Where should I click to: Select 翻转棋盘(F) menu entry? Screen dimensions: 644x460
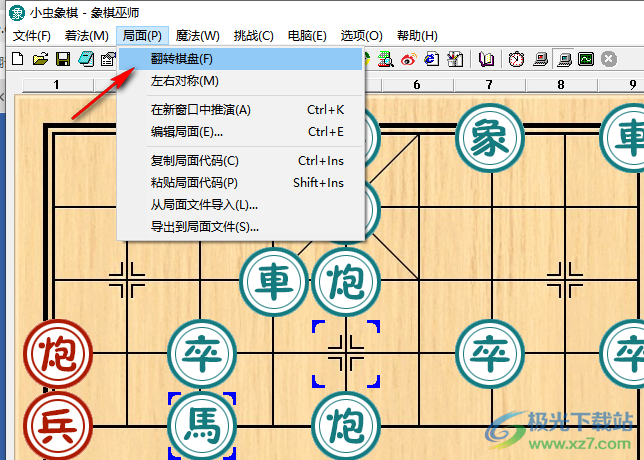[241, 59]
